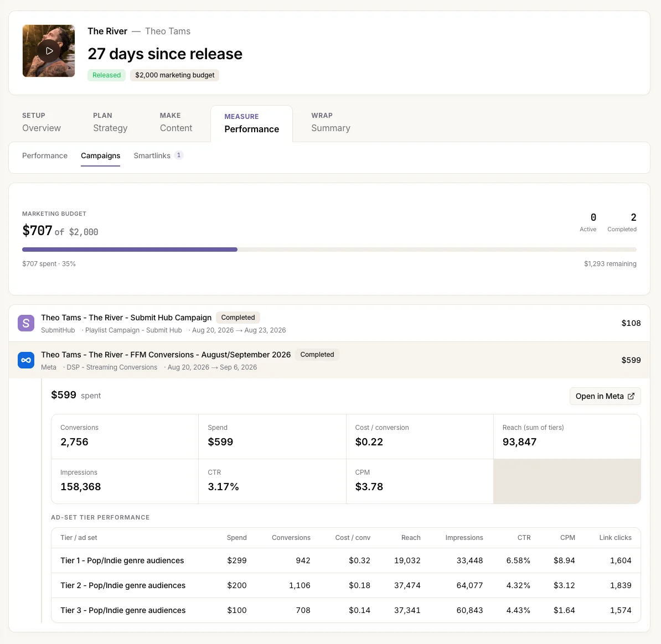The image size is (661, 644).
Task: Click Tier 3 link clicks value 1,574
Action: click(x=621, y=610)
